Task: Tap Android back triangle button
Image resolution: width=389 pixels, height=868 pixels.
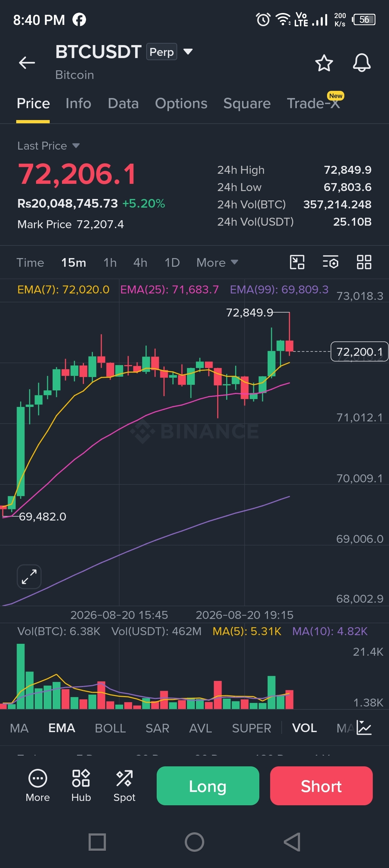Action: coord(292,842)
